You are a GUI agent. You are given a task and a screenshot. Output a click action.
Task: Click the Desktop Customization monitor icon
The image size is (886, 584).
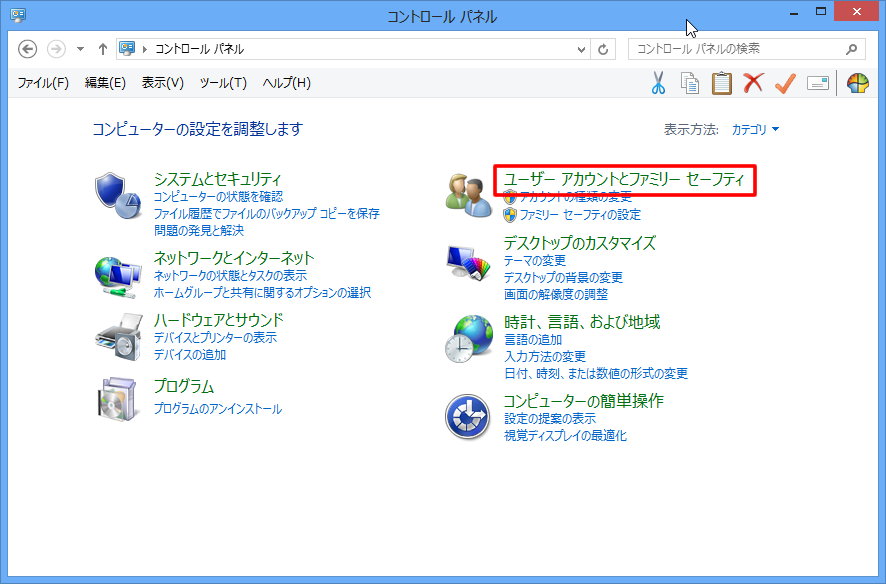(x=468, y=263)
